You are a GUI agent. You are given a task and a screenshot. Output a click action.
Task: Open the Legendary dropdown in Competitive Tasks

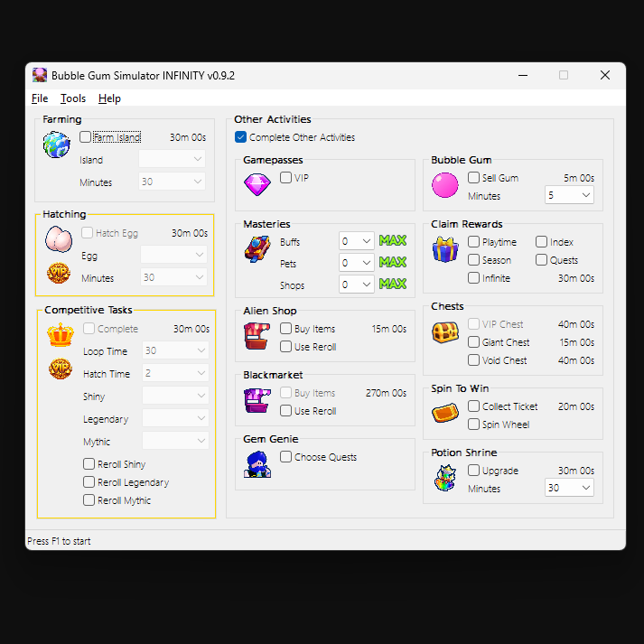point(176,418)
